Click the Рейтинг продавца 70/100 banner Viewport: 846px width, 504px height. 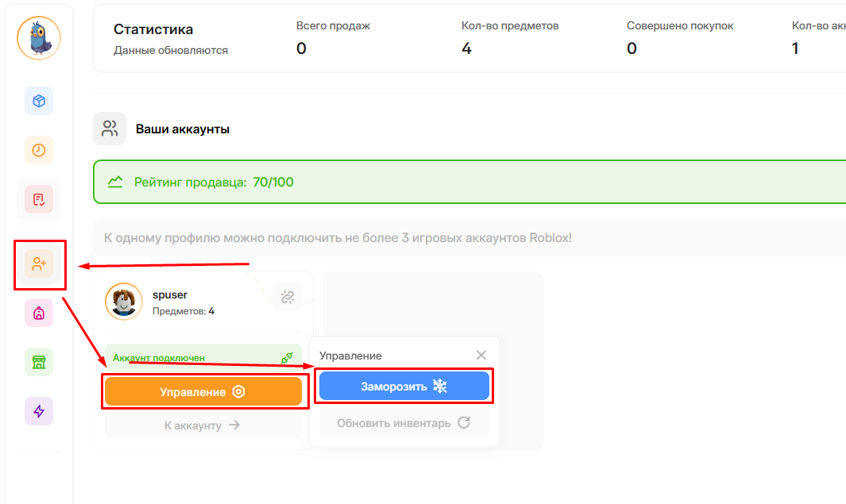[x=469, y=183]
